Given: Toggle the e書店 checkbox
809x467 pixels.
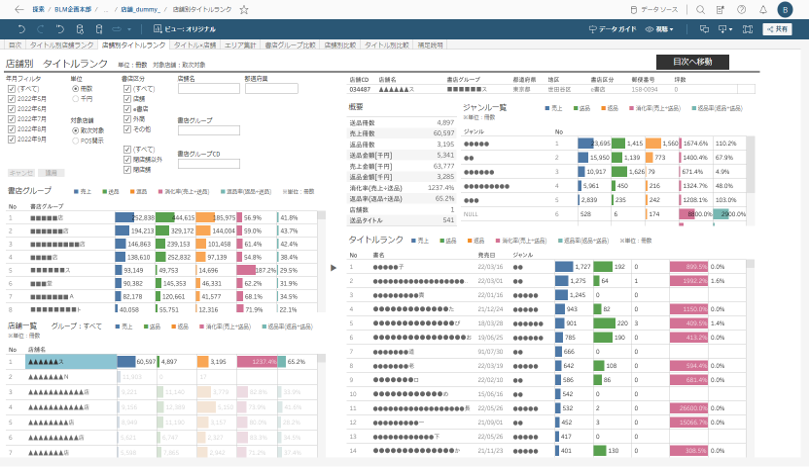Looking at the screenshot, I should coord(128,108).
